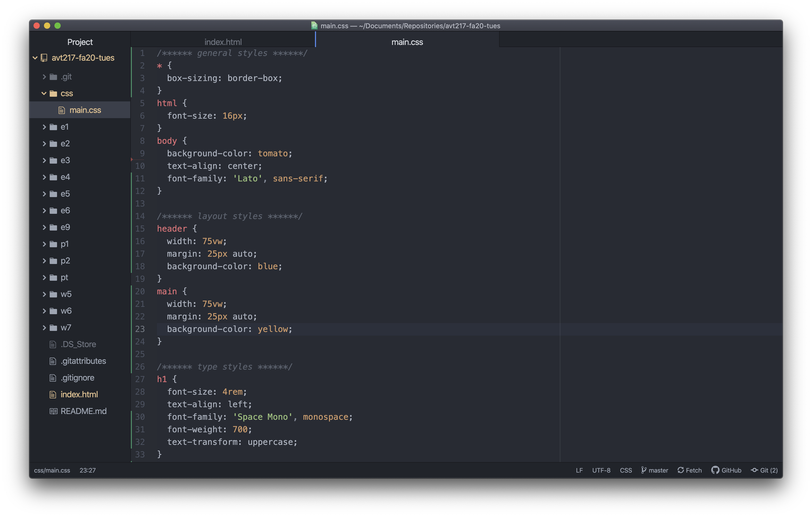
Task: Click the 23:27 cursor position indicator
Action: pos(88,470)
